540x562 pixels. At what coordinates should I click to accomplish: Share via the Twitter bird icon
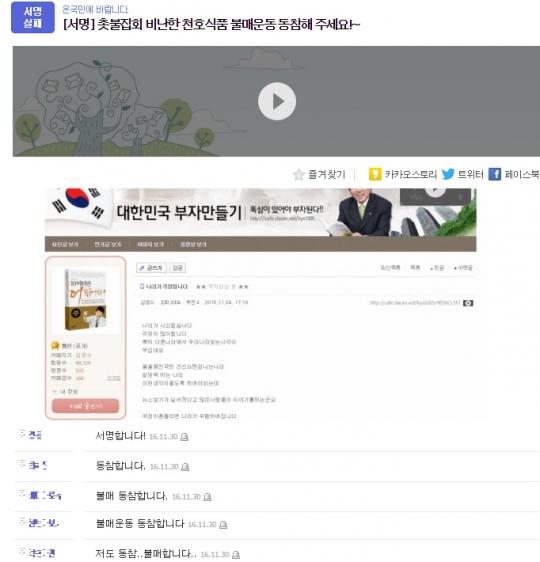tap(448, 174)
